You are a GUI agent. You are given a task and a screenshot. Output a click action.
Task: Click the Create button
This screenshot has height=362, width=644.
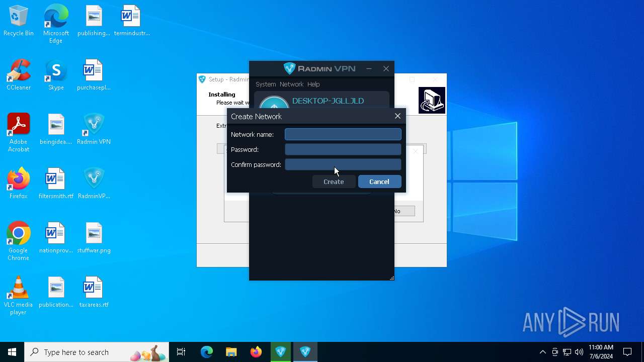(334, 182)
